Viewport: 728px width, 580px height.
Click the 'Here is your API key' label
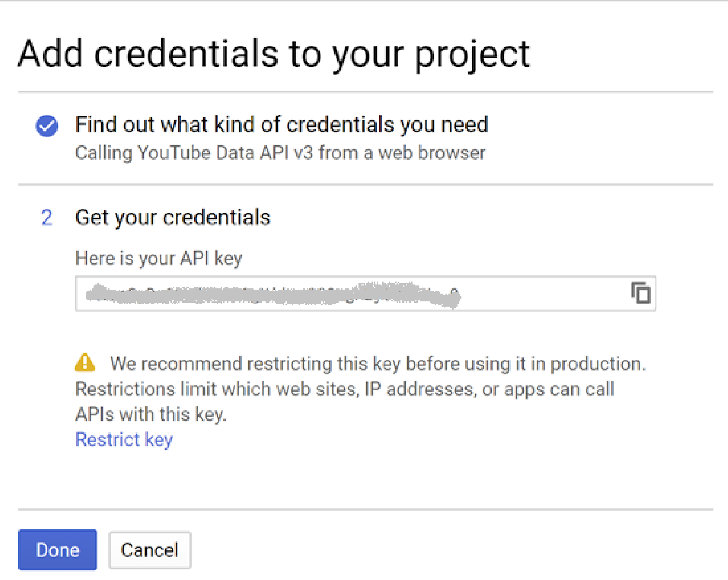[x=159, y=258]
